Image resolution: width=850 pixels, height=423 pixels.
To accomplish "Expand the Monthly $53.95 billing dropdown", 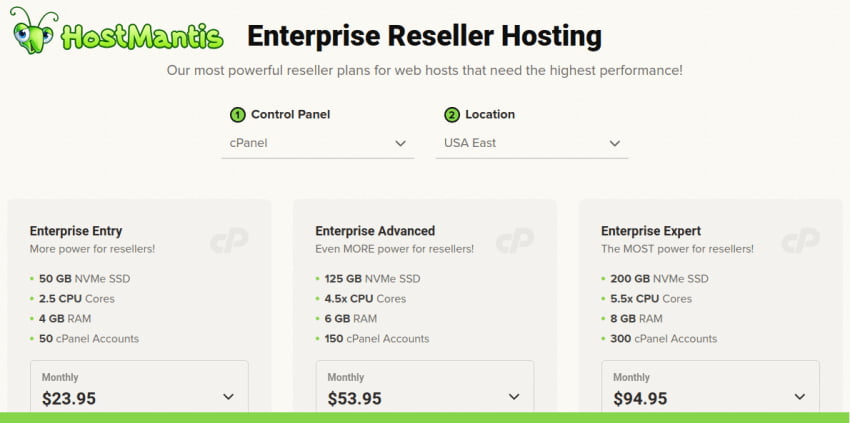I will 425,389.
